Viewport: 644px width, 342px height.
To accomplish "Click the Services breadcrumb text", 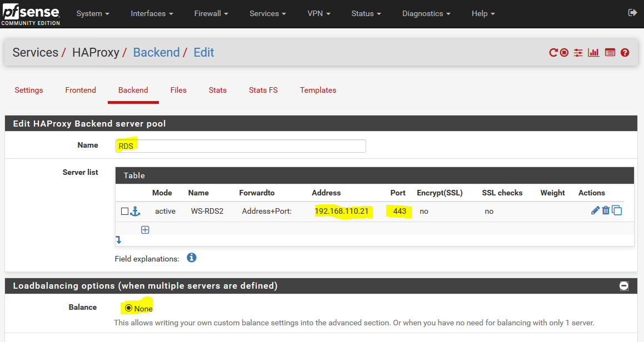I will (x=36, y=53).
